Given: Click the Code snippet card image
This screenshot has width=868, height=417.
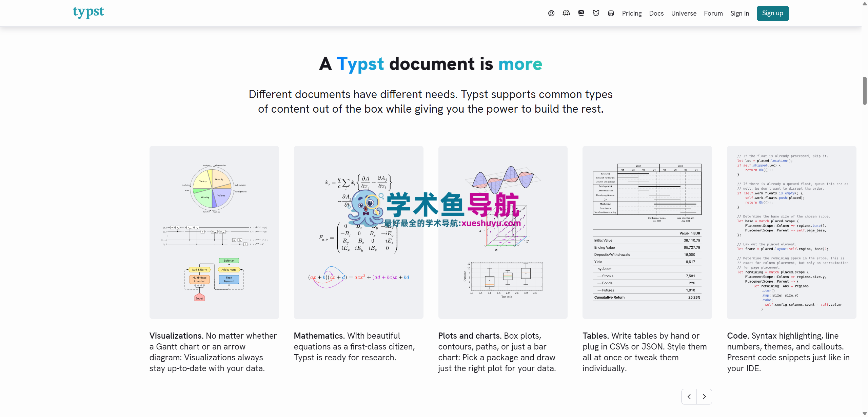Looking at the screenshot, I should [791, 232].
